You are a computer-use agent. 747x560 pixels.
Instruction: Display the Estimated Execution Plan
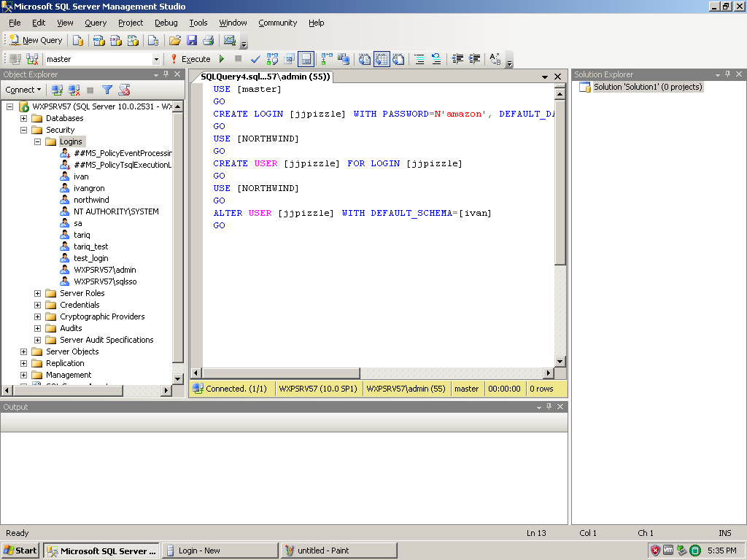coord(272,59)
